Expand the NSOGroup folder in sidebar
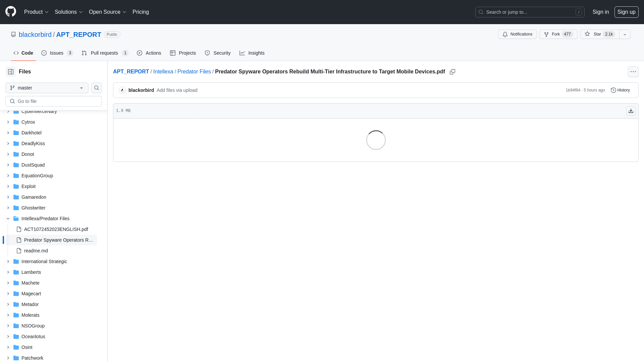 tap(8, 326)
